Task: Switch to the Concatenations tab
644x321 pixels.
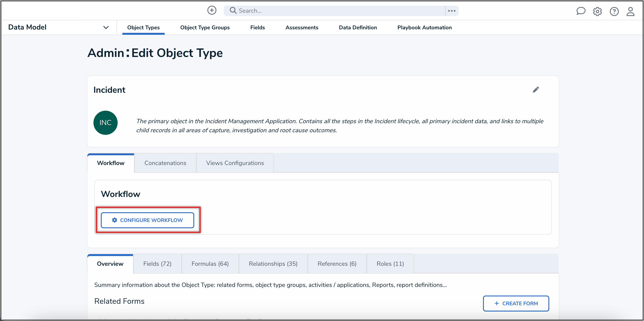Action: [x=165, y=163]
